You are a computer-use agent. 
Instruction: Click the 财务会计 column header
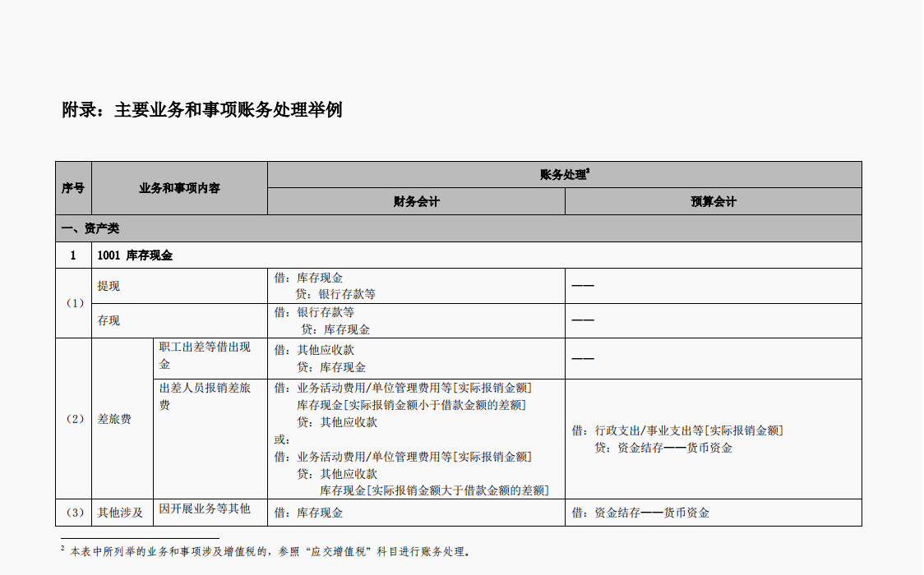click(416, 202)
